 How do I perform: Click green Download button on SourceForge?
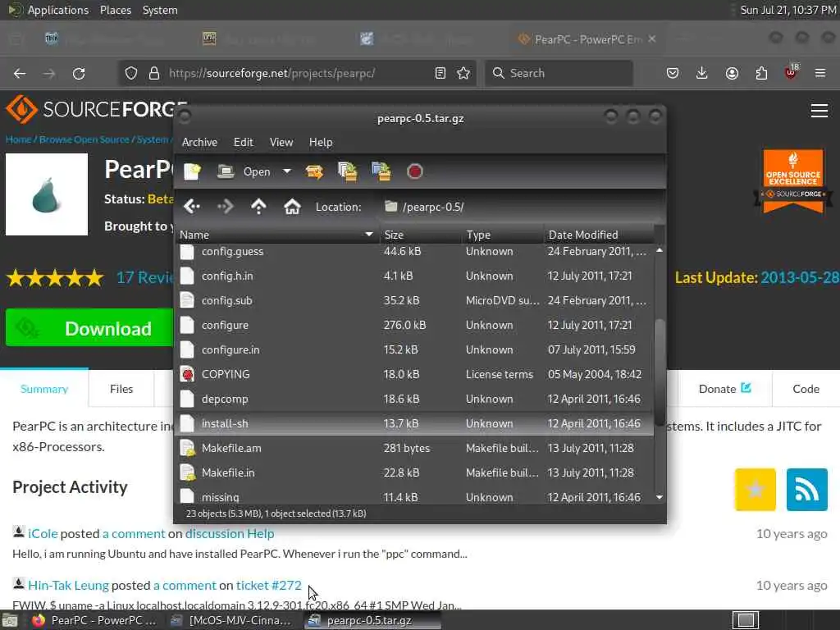[89, 328]
